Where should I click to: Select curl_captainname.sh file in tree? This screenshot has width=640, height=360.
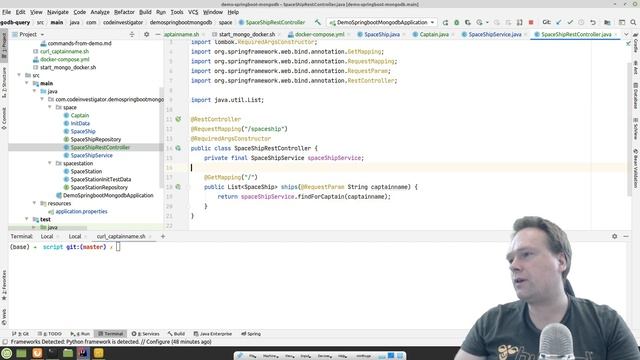pyautogui.click(x=64, y=51)
